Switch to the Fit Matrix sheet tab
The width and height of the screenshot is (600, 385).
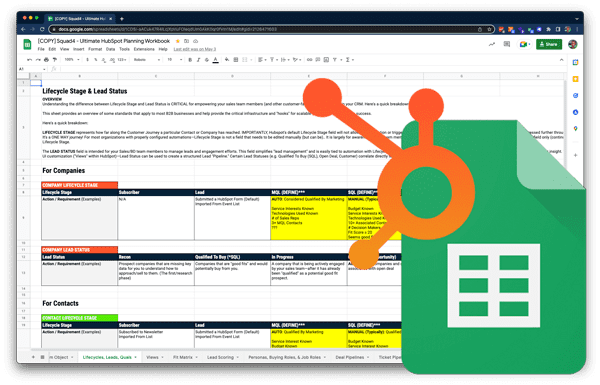(x=185, y=357)
